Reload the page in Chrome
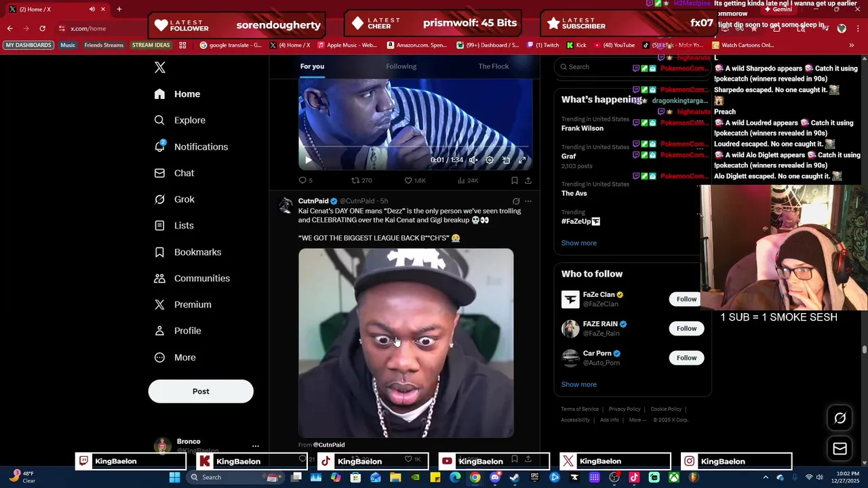 click(x=43, y=28)
